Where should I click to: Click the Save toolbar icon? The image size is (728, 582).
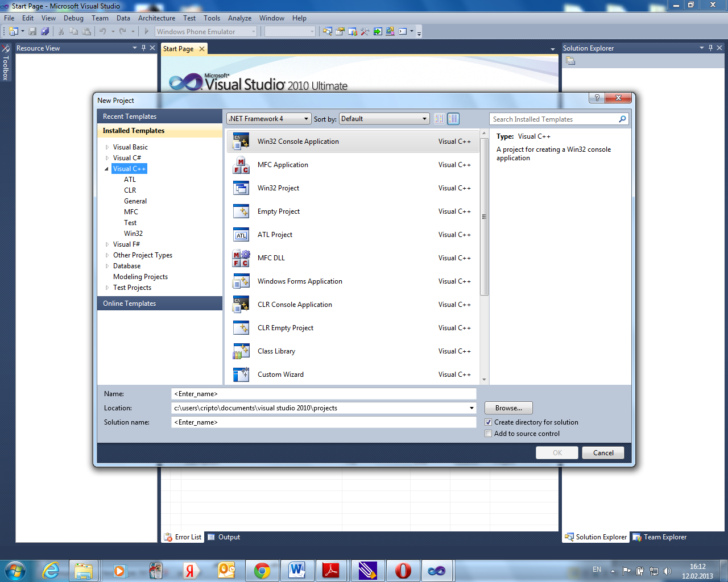click(32, 32)
